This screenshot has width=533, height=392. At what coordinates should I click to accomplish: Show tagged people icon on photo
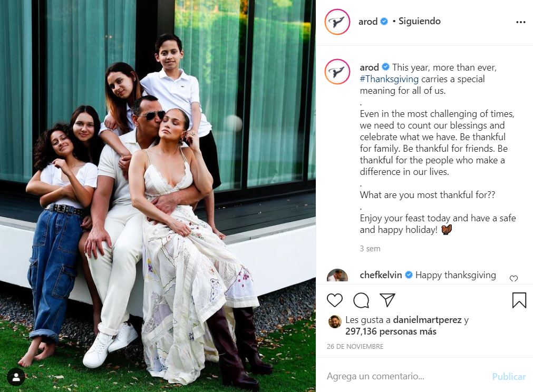pyautogui.click(x=16, y=377)
